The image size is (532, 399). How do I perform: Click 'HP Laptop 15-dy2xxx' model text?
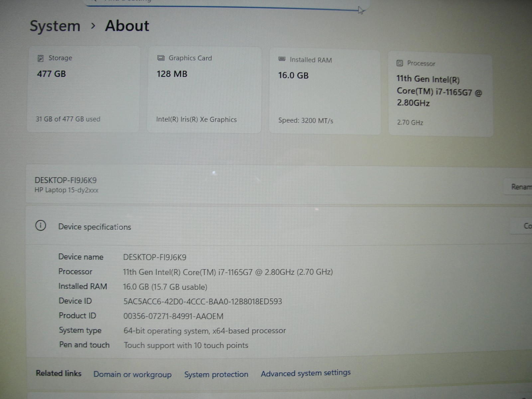[66, 190]
